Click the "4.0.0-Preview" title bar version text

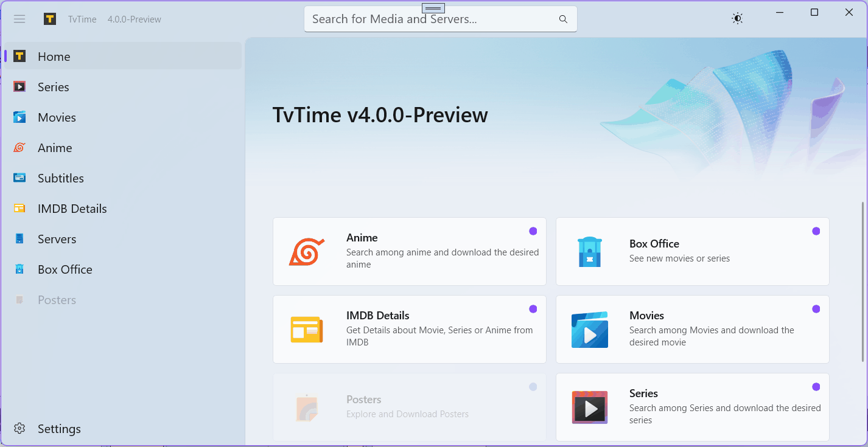point(135,19)
